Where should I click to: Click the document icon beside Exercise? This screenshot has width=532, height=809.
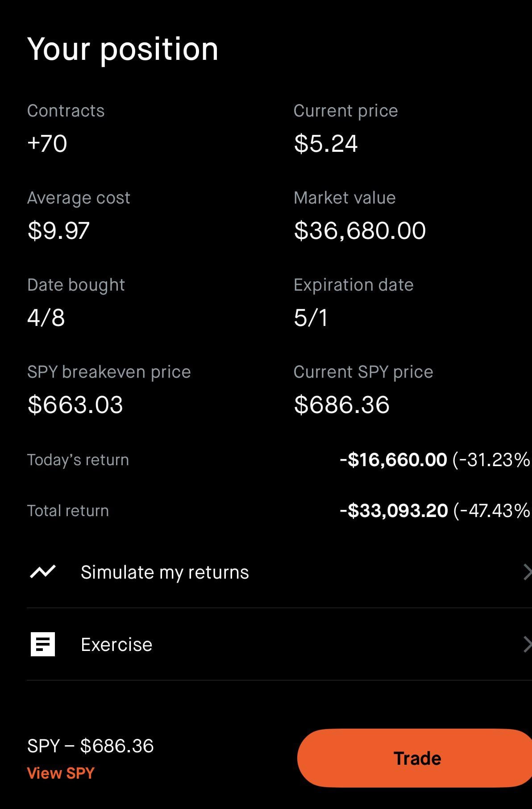(x=43, y=644)
